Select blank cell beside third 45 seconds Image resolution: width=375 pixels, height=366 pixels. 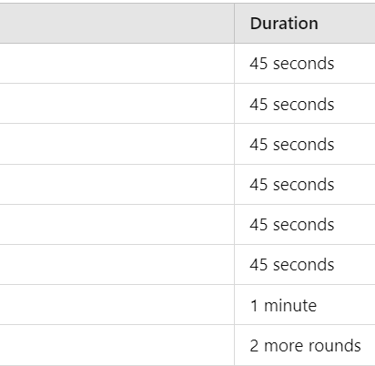[117, 144]
